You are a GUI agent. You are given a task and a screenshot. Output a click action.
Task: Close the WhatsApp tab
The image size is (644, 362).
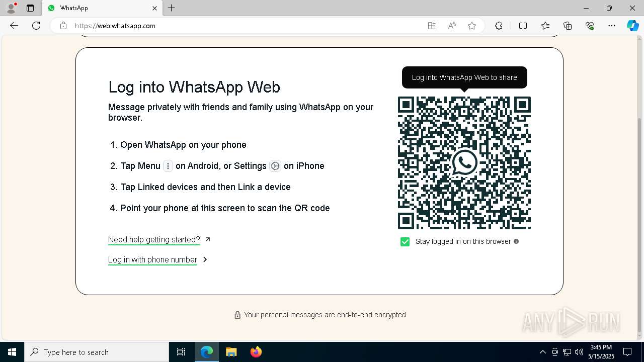[154, 8]
